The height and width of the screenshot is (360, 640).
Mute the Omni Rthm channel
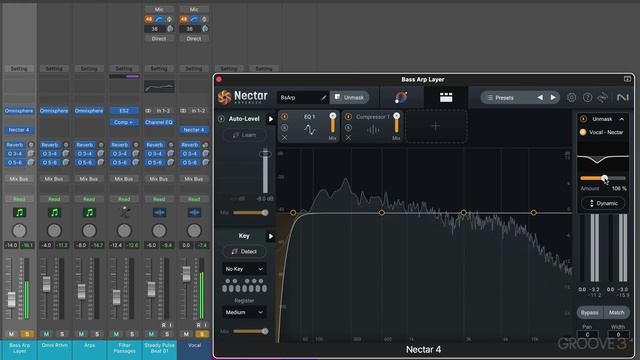(46, 334)
